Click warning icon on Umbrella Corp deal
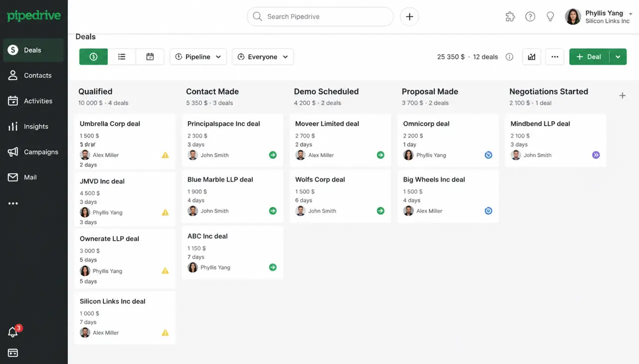The image size is (639, 364). 165,155
